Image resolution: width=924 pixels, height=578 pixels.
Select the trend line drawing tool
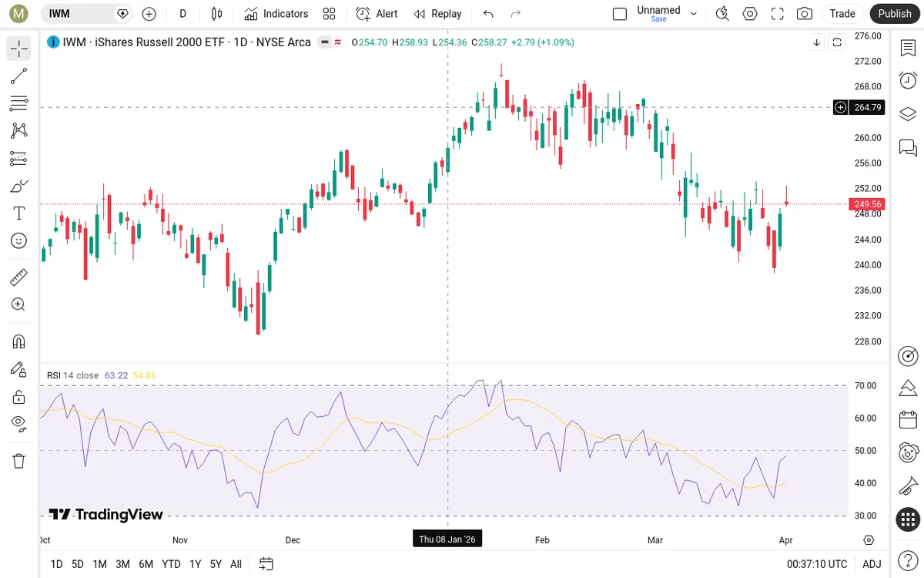click(x=19, y=76)
